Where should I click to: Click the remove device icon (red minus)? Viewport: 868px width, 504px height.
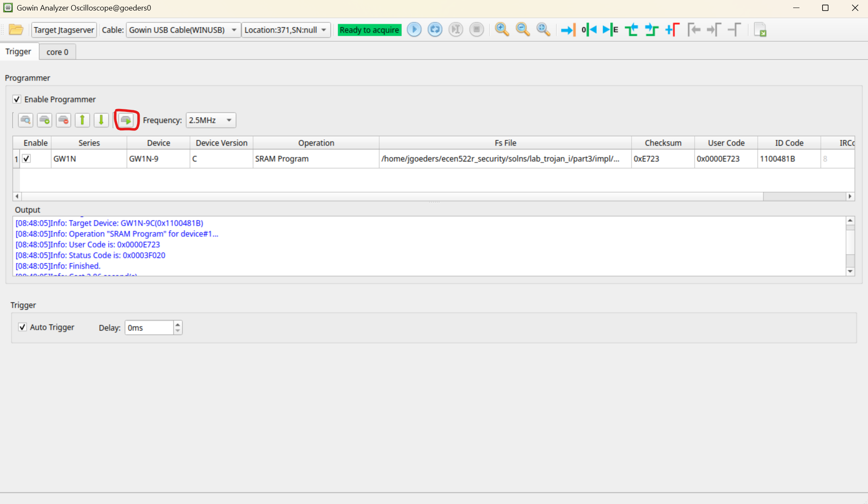click(x=64, y=120)
